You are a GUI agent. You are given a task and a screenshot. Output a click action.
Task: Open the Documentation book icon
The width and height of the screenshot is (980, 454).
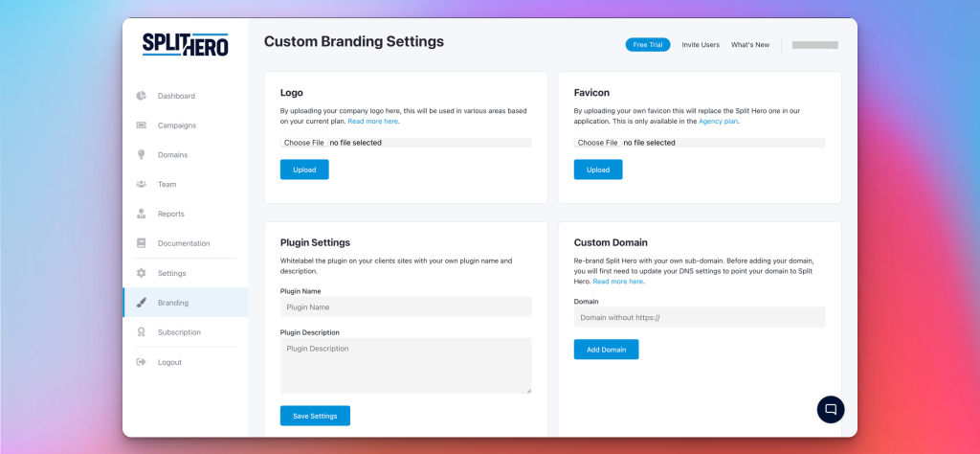(142, 243)
